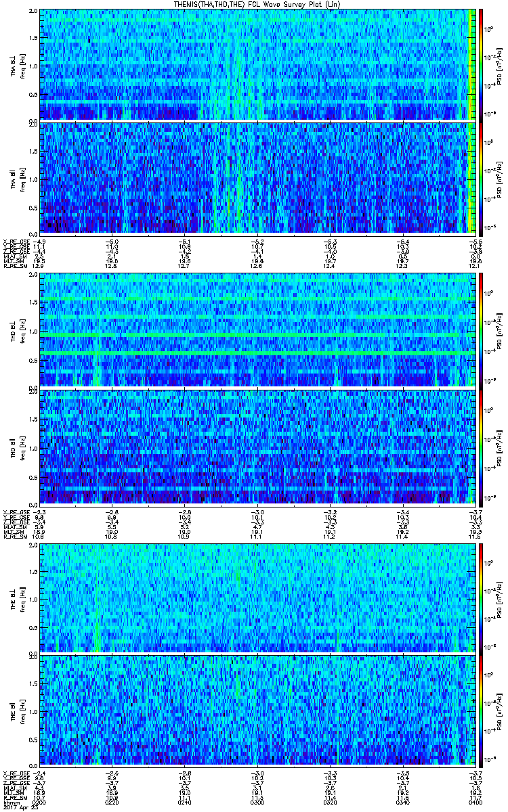Click the 'hhmm' time axis label
The width and height of the screenshot is (508, 812).
(10, 802)
